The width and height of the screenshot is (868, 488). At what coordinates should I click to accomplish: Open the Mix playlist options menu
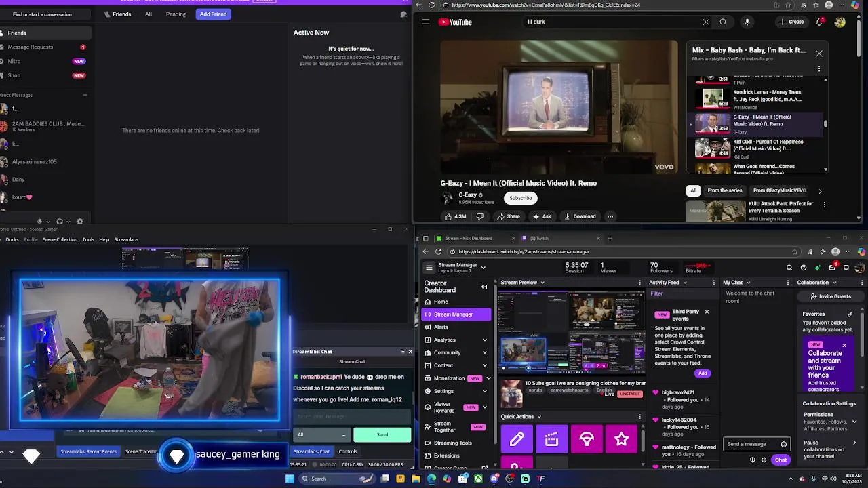[x=819, y=68]
